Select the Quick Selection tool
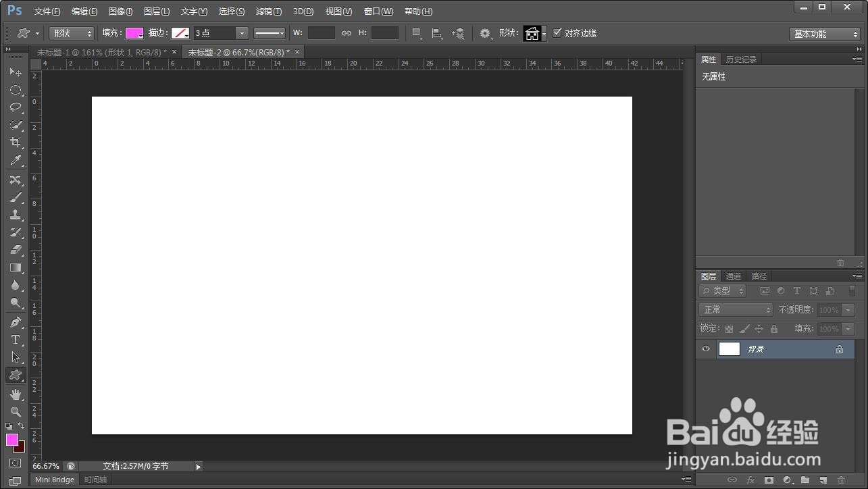This screenshot has width=868, height=489. (x=16, y=125)
